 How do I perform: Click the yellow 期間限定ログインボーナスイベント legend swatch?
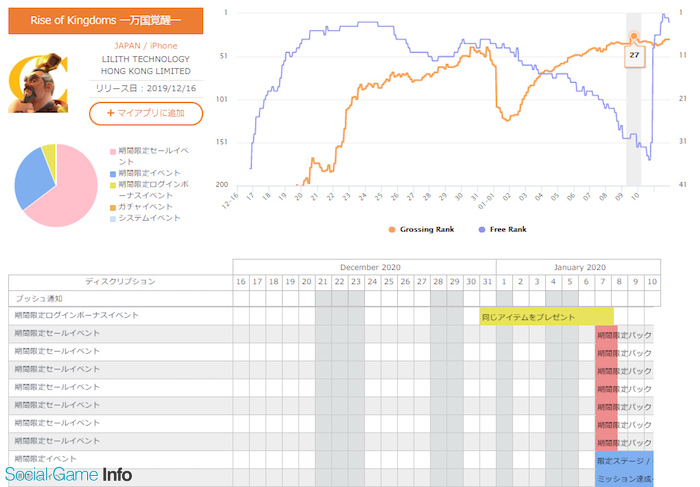(113, 185)
